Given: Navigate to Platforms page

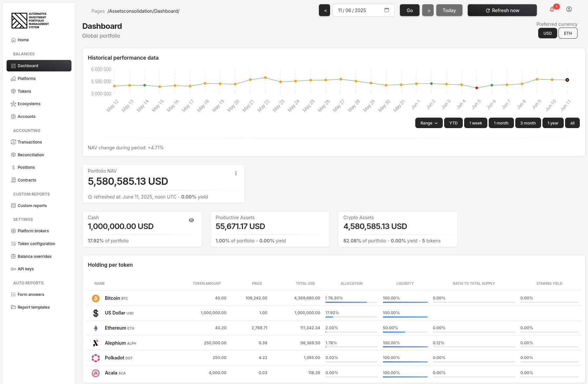Looking at the screenshot, I should (x=27, y=79).
